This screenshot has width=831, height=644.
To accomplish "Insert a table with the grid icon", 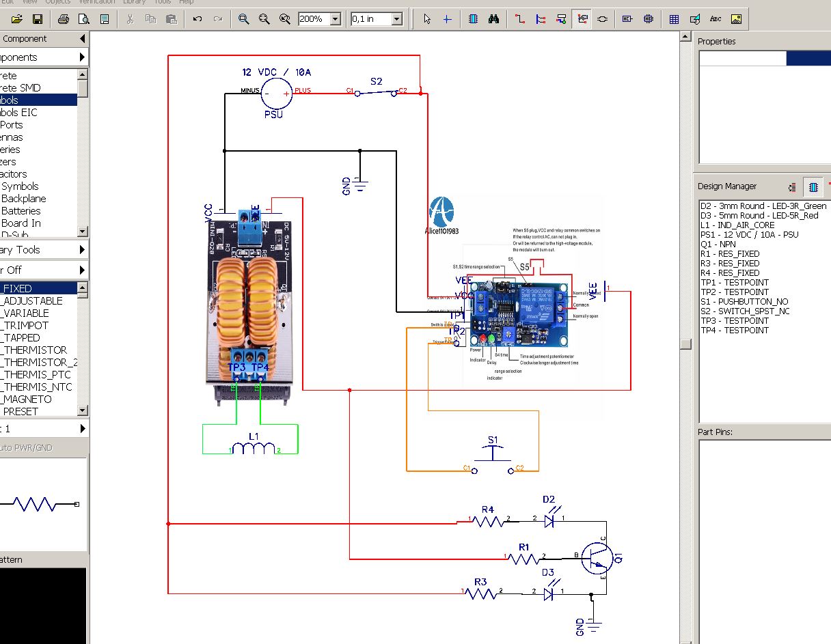I will (x=674, y=19).
